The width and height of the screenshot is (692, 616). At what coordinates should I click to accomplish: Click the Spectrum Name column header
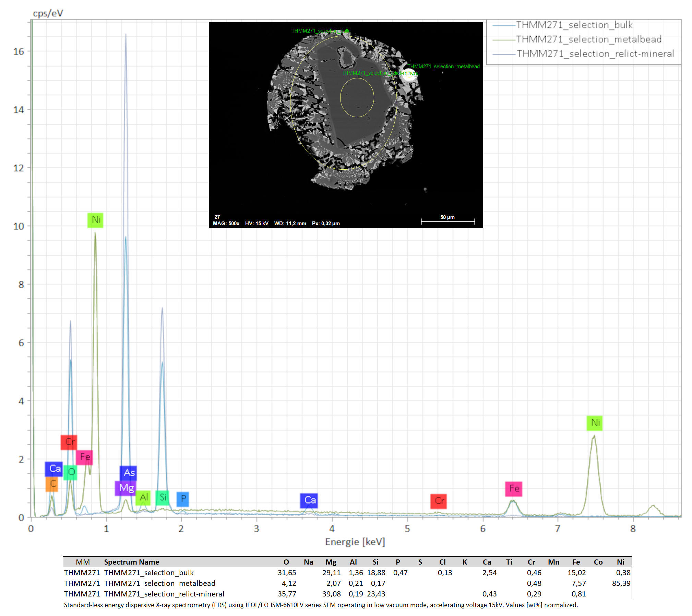(x=132, y=562)
